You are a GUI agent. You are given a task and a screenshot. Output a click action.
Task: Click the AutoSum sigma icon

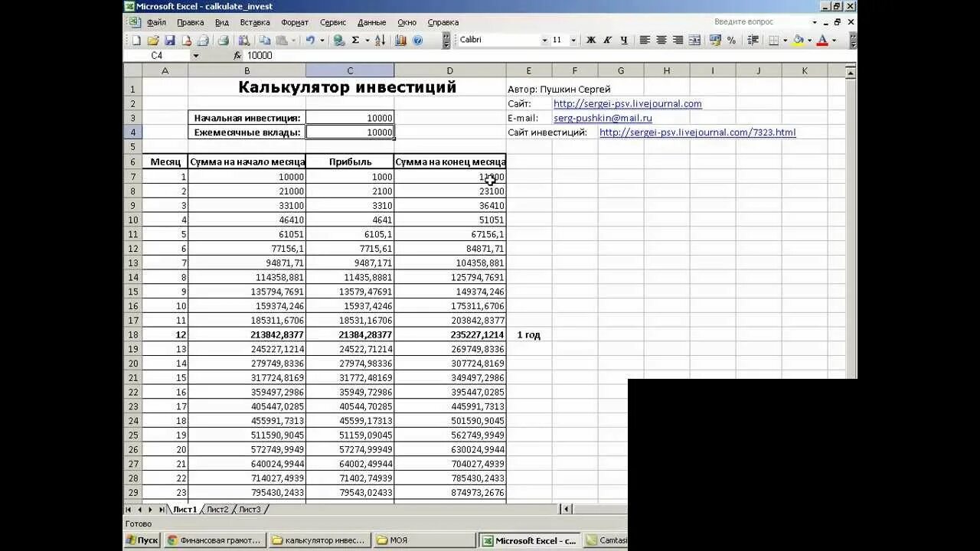[x=355, y=40]
